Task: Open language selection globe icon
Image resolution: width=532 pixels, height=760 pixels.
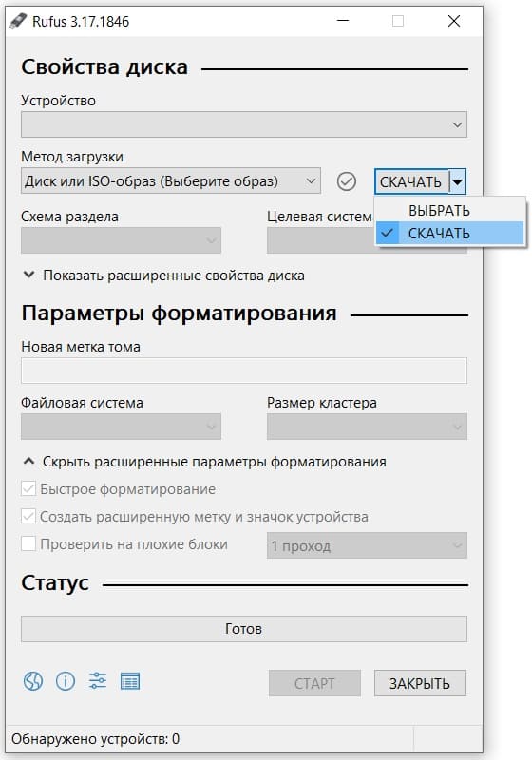Action: tap(33, 681)
